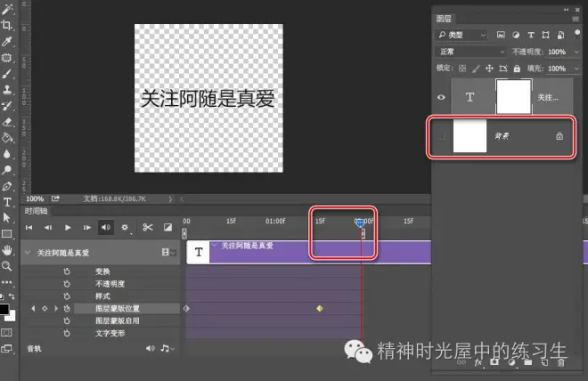Open the blend mode 正常 dropdown
The height and width of the screenshot is (381, 588).
click(471, 52)
